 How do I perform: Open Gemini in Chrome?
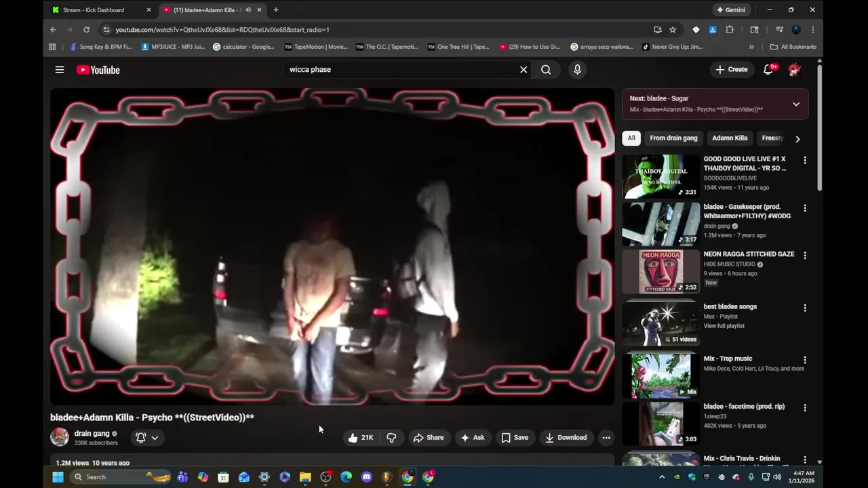[x=731, y=10]
